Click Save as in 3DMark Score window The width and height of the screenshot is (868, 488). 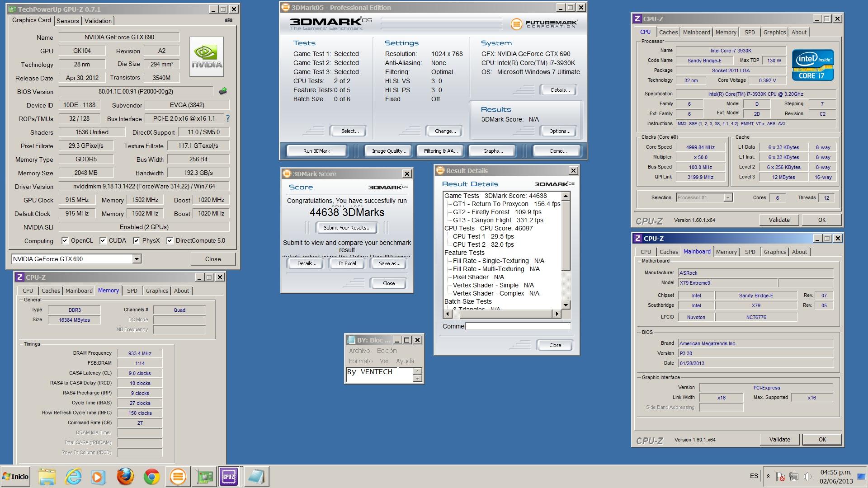(389, 263)
